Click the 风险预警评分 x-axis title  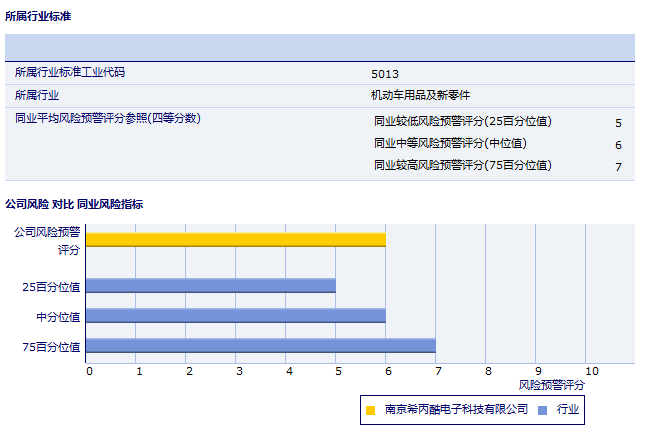pyautogui.click(x=551, y=384)
